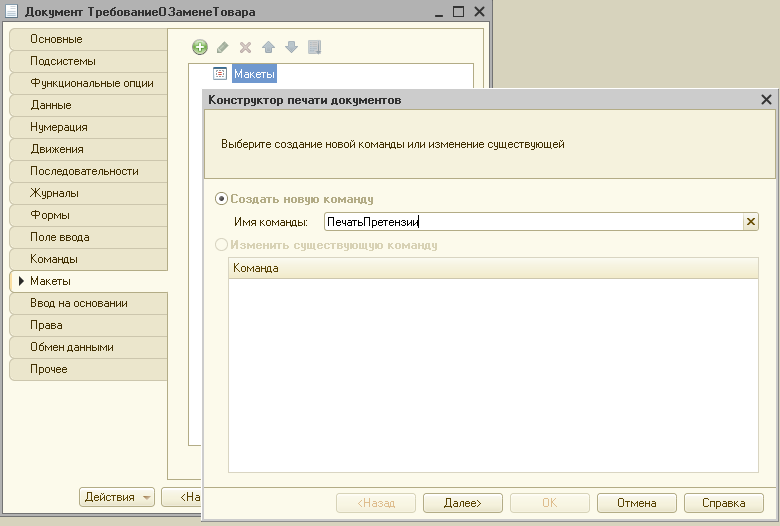Click the pencil Edit icon in toolbar
780x526 pixels.
[x=223, y=47]
